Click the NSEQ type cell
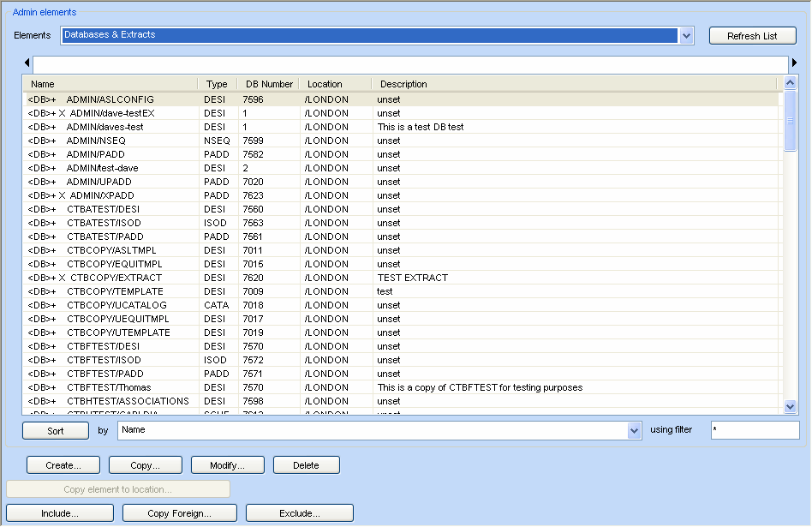The width and height of the screenshot is (812, 527). 217,141
